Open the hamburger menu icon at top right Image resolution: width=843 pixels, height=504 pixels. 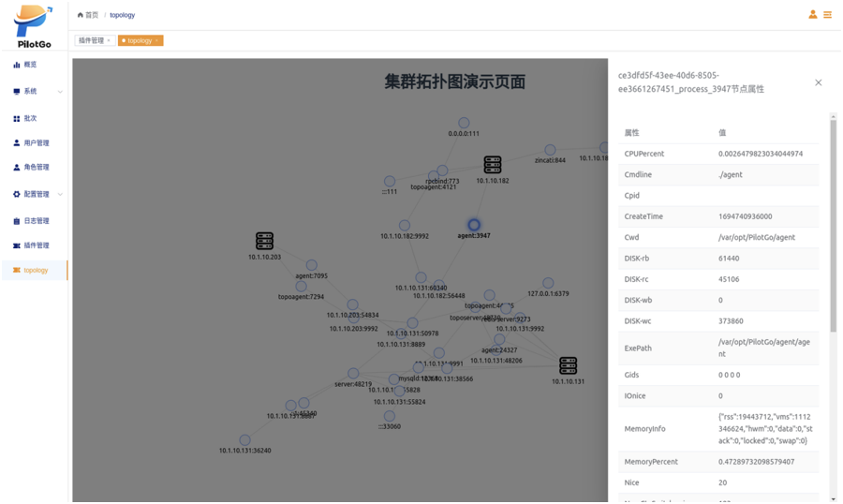click(x=827, y=14)
